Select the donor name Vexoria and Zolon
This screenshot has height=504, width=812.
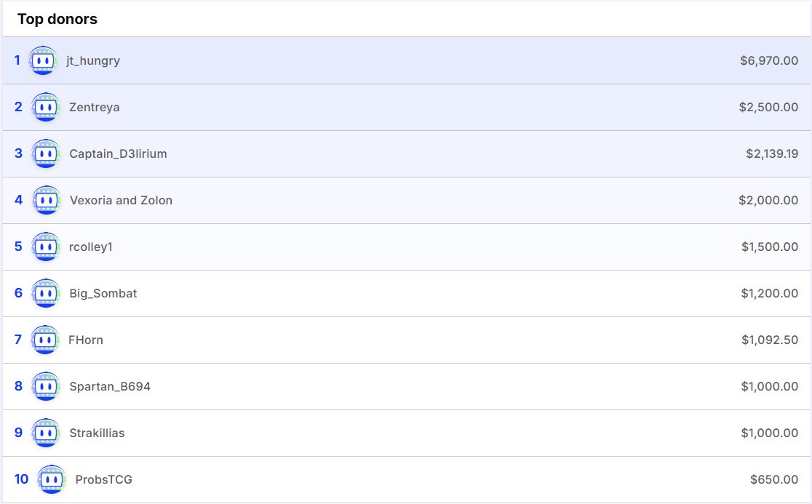click(x=122, y=200)
